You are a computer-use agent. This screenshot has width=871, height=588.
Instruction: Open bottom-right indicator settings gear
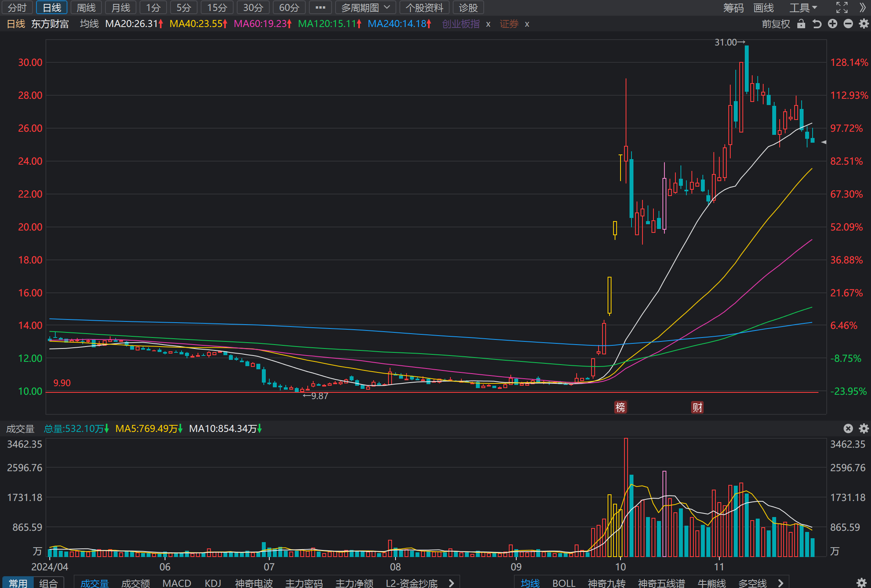pos(861,583)
